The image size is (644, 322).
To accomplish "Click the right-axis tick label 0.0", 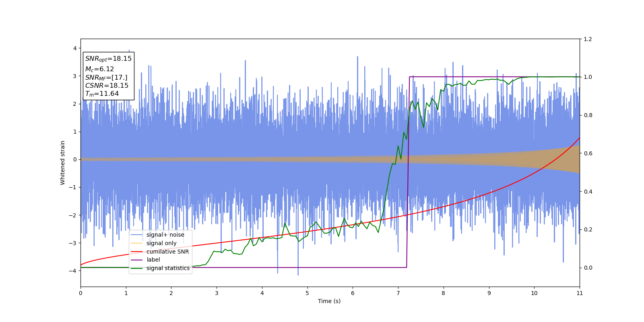I will point(588,268).
